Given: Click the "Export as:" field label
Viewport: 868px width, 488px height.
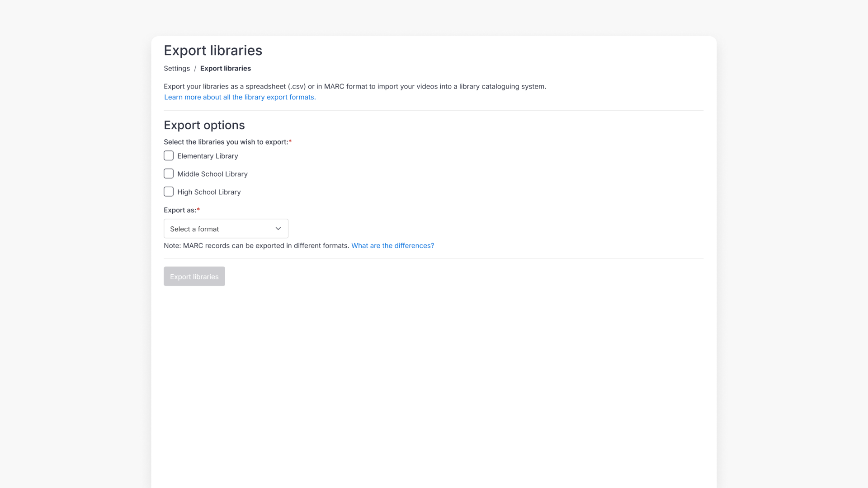Looking at the screenshot, I should point(179,210).
